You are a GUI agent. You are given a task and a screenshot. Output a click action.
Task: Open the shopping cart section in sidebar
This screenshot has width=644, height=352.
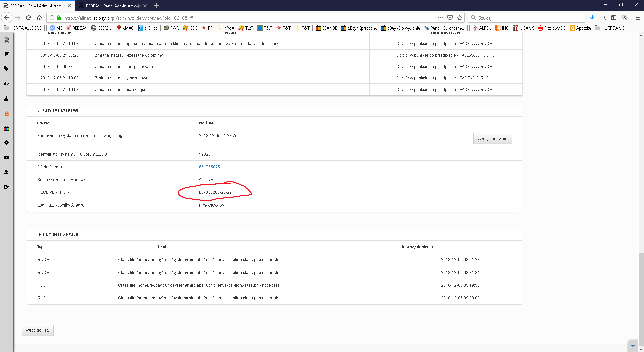(x=6, y=54)
